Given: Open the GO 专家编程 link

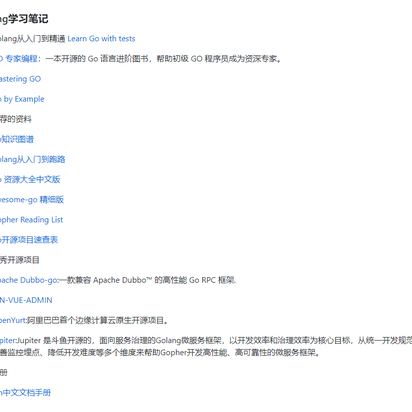Looking at the screenshot, I should click(x=18, y=59).
